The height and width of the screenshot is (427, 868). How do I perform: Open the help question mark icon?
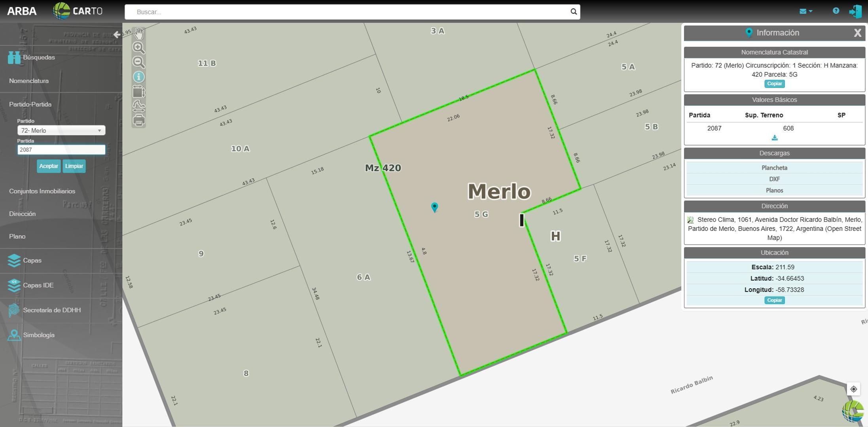tap(836, 11)
